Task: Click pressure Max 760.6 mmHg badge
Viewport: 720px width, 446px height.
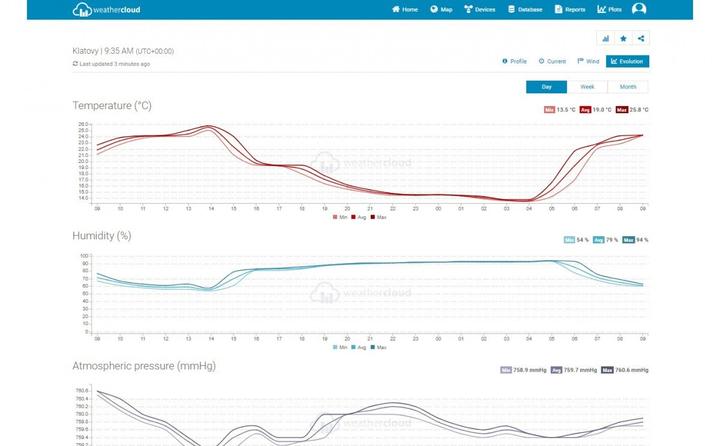Action: (625, 370)
